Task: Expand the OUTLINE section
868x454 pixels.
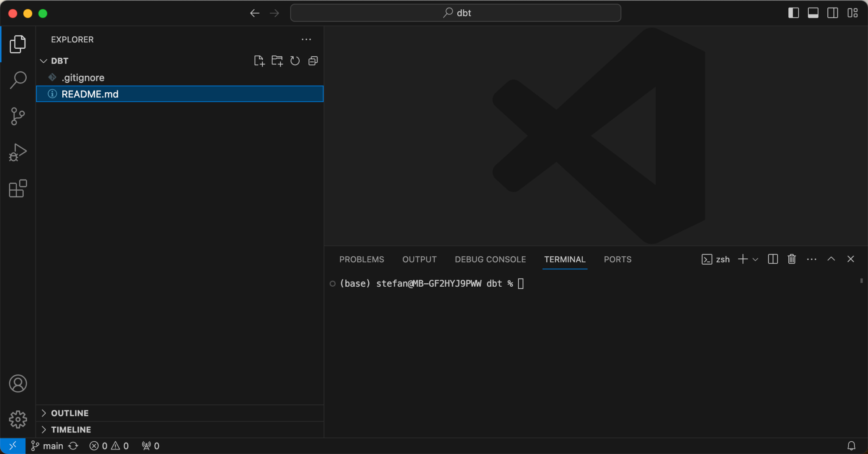Action: [70, 413]
